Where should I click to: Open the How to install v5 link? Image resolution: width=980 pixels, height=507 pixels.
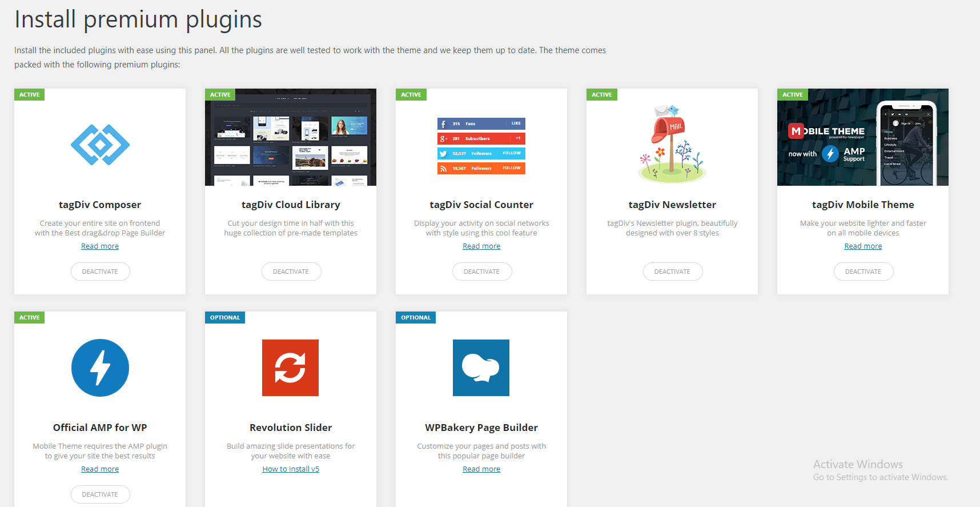point(291,469)
